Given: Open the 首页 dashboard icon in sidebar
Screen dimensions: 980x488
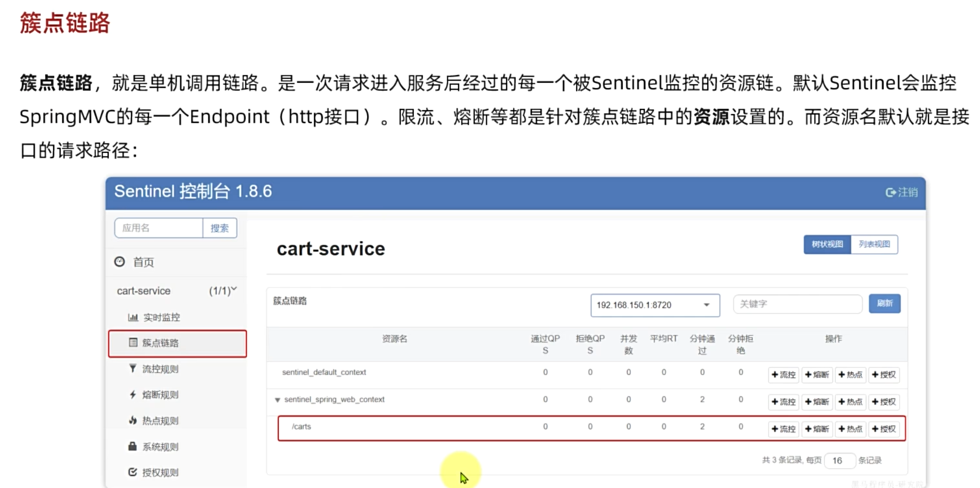Looking at the screenshot, I should pos(119,261).
